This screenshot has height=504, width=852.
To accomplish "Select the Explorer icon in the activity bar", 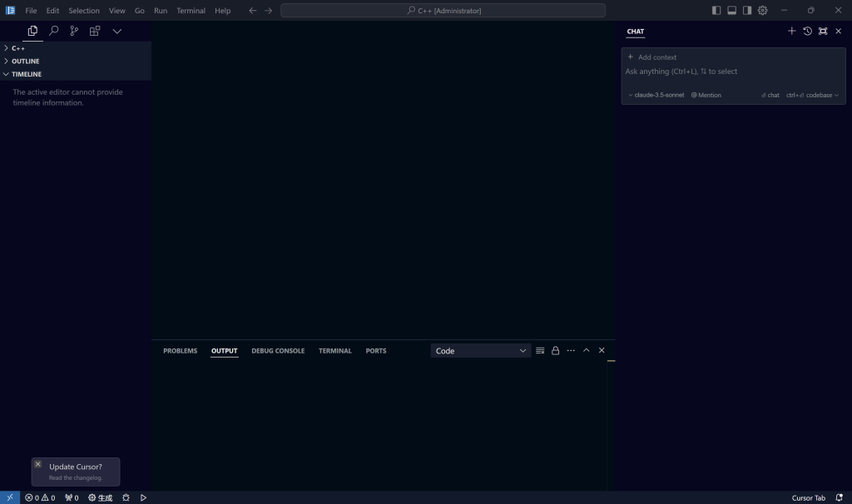I will click(x=32, y=31).
